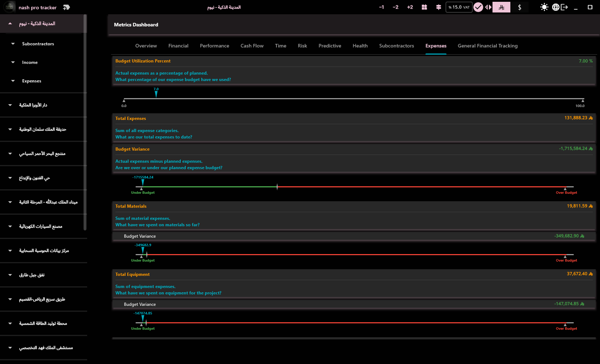600x364 pixels.
Task: Open the widgets layout icon
Action: [x=424, y=7]
